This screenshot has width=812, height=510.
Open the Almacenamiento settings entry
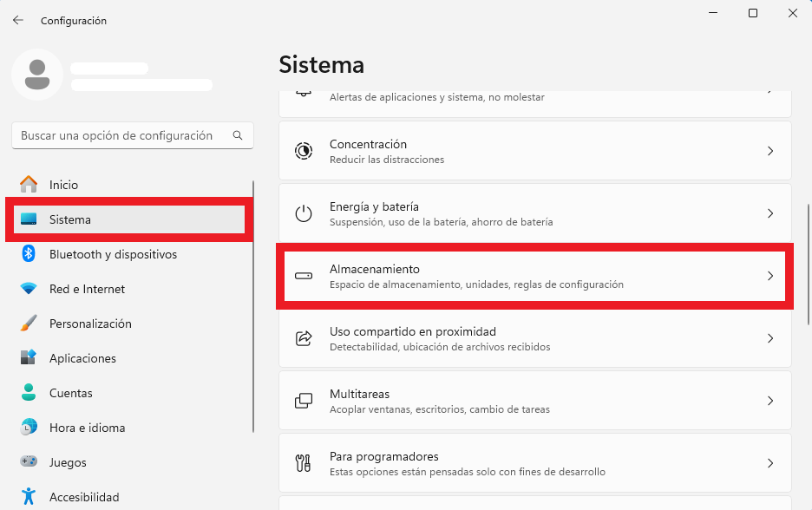pyautogui.click(x=535, y=276)
